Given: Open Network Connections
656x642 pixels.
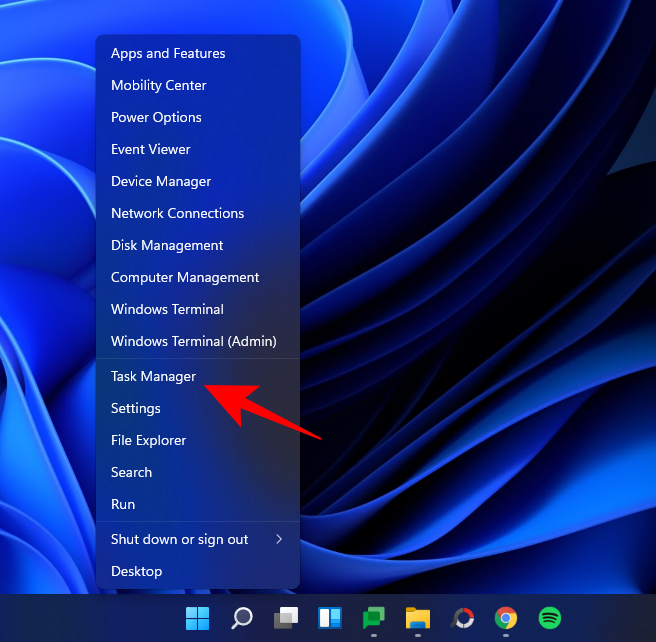Looking at the screenshot, I should (177, 213).
